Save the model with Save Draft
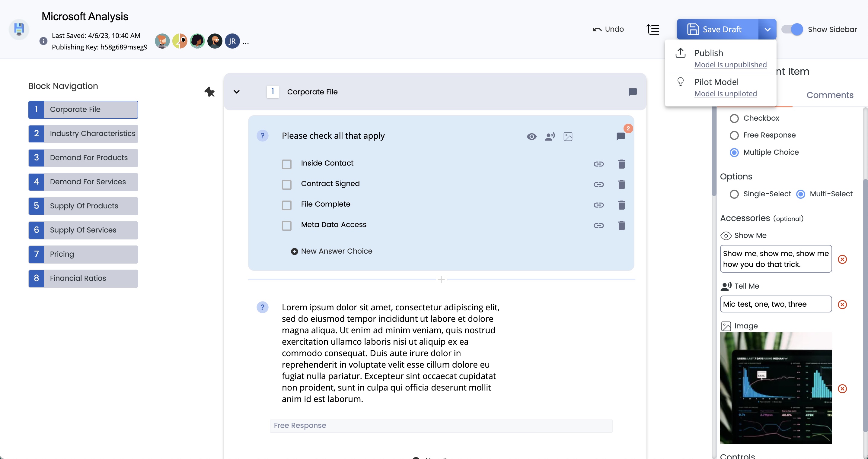Image resolution: width=868 pixels, height=459 pixels. (x=717, y=29)
